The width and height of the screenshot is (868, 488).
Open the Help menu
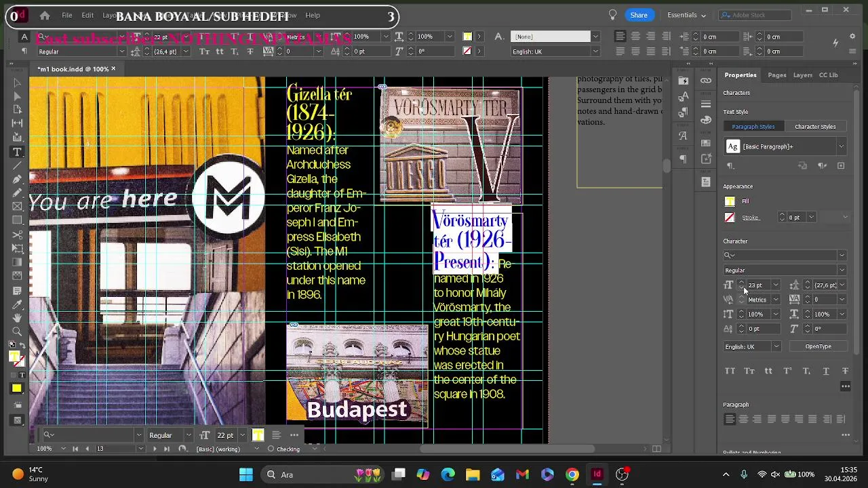click(x=313, y=15)
